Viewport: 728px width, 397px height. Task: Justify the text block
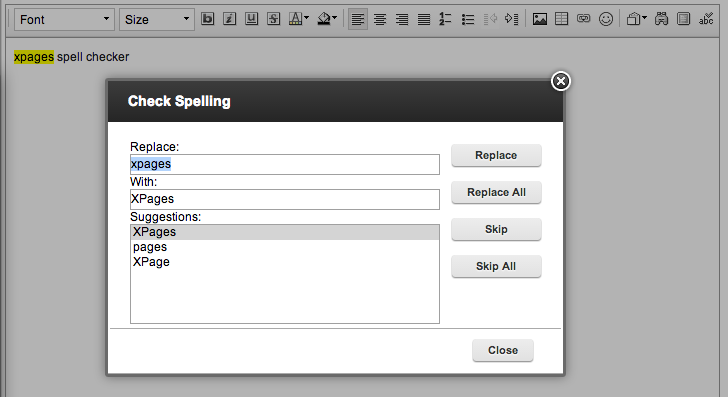point(424,19)
